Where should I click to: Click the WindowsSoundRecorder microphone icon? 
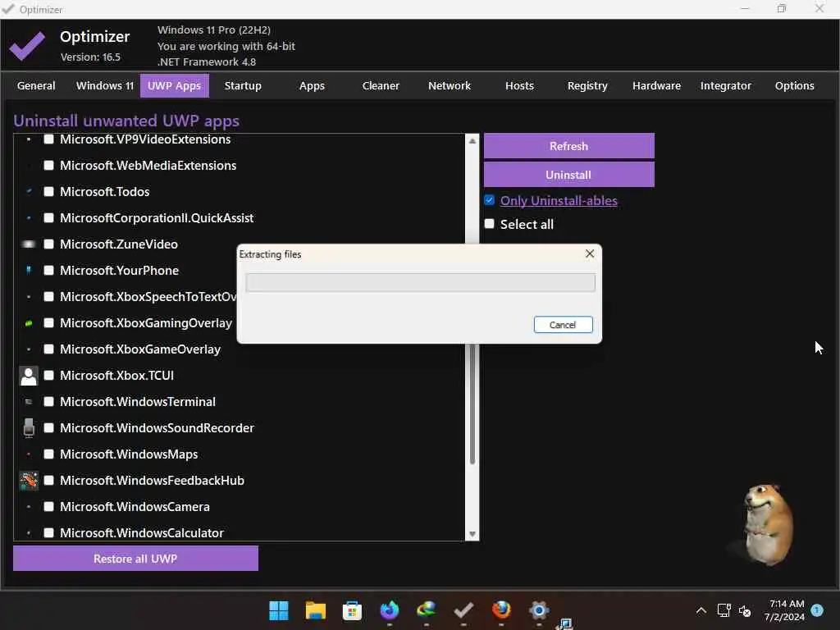(x=29, y=428)
